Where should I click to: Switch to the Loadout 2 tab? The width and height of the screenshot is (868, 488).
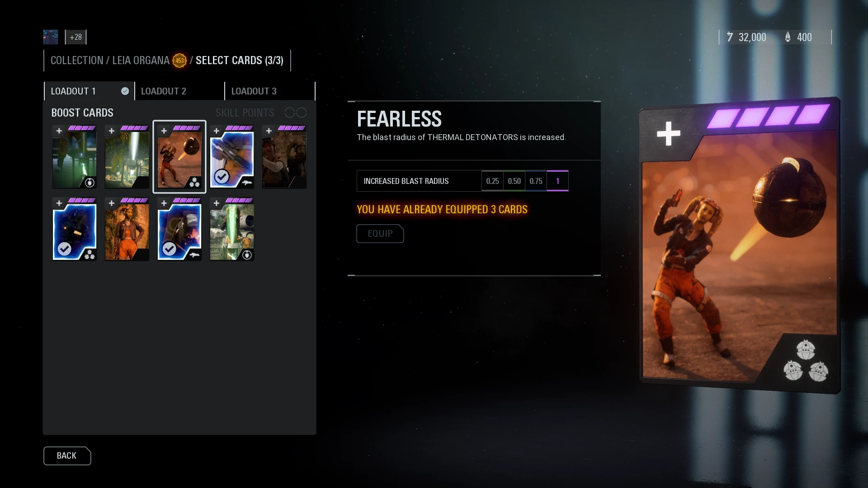[179, 91]
